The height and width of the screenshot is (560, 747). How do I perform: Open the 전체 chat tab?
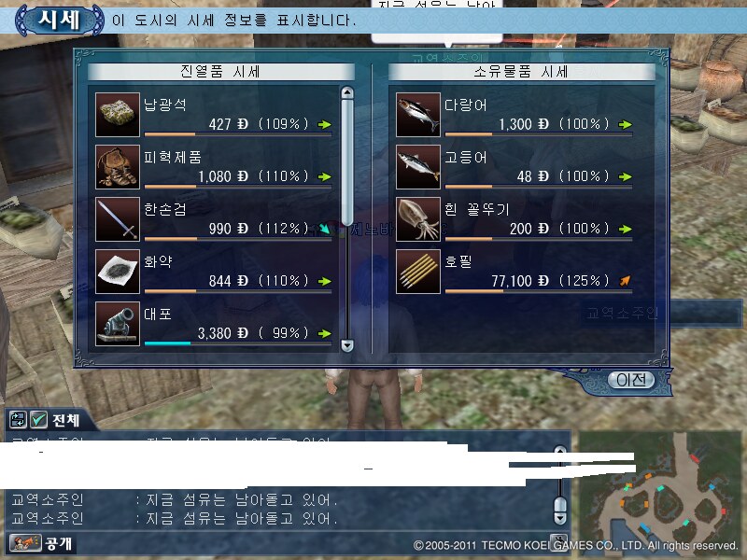tap(65, 421)
